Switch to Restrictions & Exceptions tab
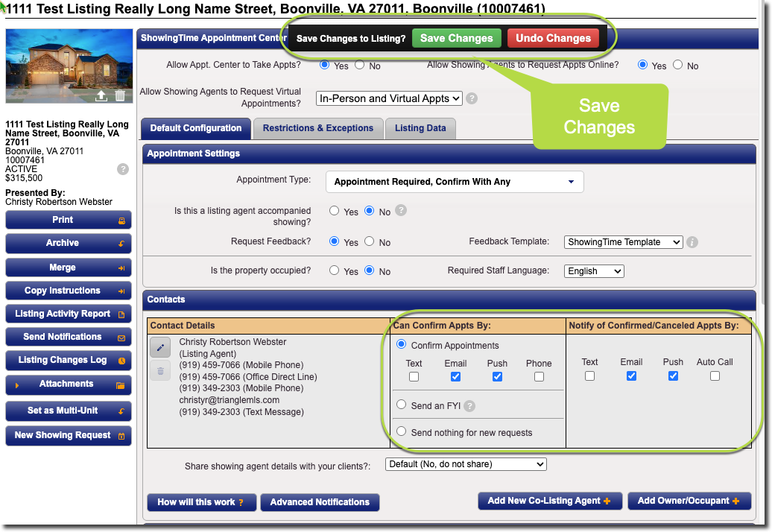The width and height of the screenshot is (772, 532). 318,128
